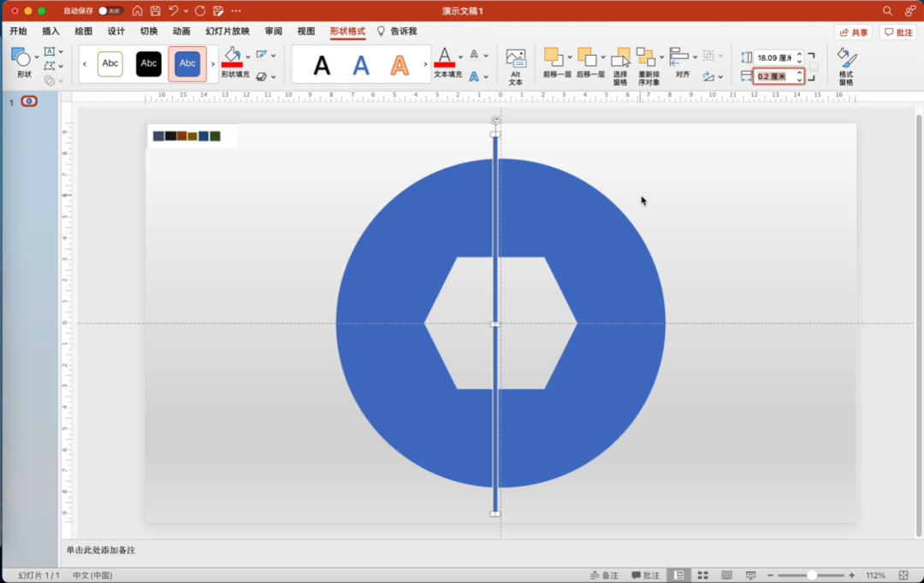The image size is (924, 583).
Task: Click the zoom slider in status bar
Action: click(x=812, y=575)
